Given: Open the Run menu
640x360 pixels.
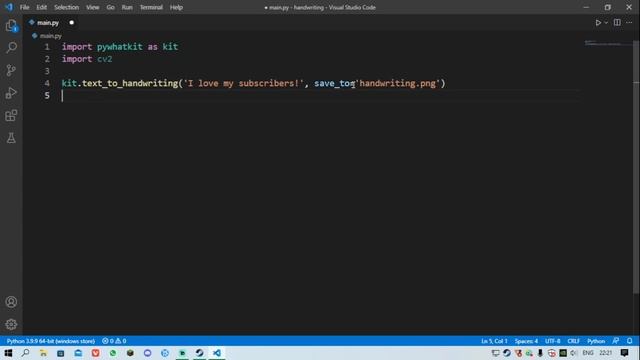Looking at the screenshot, I should point(127,7).
